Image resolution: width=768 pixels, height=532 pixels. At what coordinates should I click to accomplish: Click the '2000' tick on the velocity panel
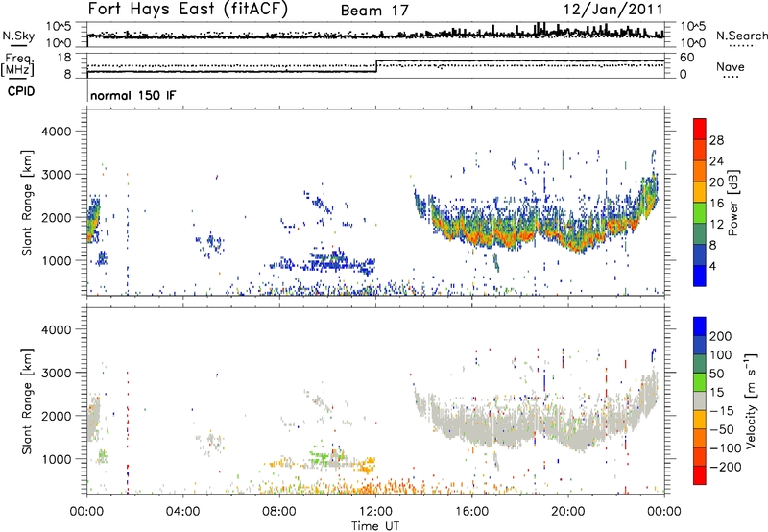[x=56, y=416]
